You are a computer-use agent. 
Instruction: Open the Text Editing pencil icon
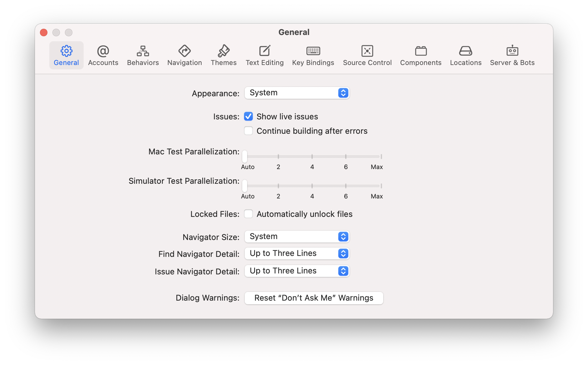pos(265,51)
